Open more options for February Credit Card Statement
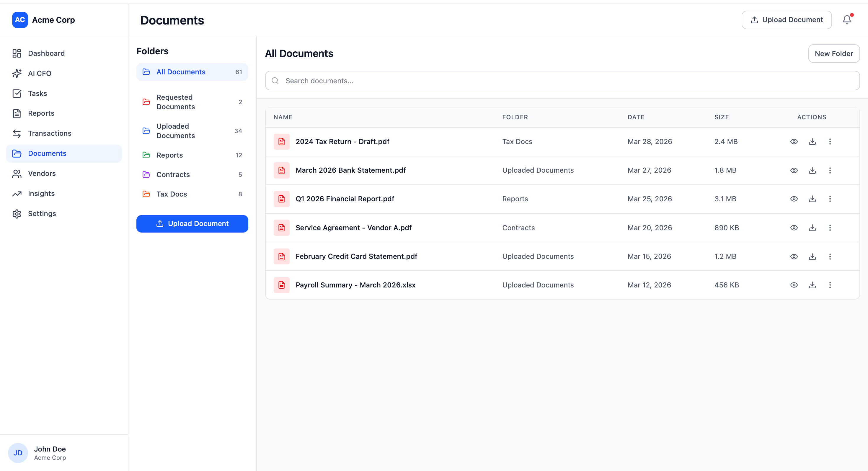 (x=830, y=256)
